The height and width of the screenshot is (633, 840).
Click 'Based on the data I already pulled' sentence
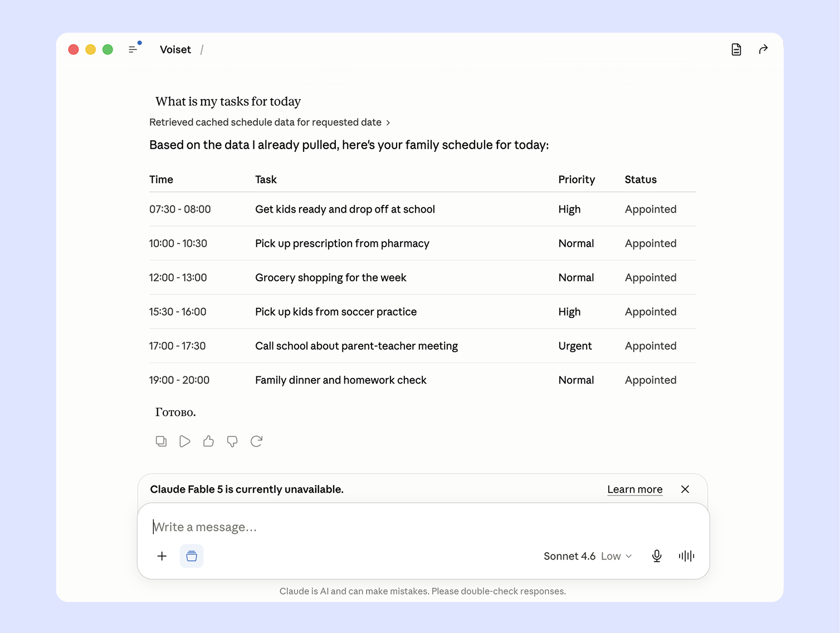click(x=349, y=145)
